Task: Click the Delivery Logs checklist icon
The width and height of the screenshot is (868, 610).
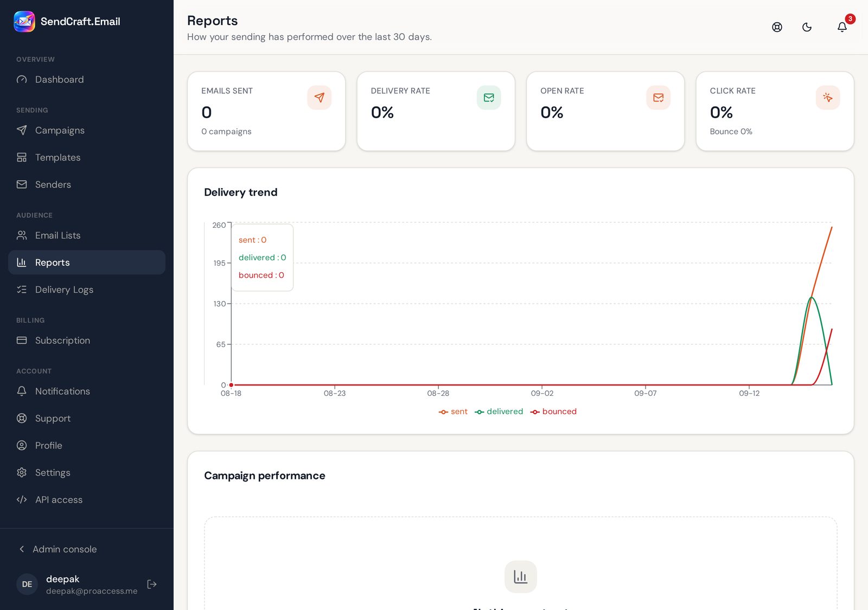Action: [x=22, y=290]
